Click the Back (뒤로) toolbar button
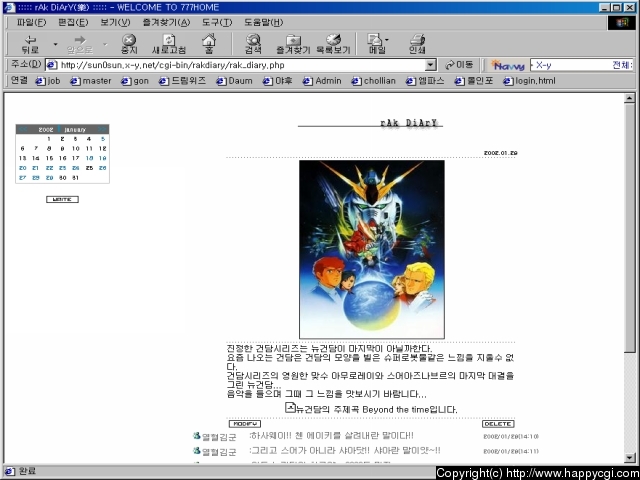640x480 pixels. click(x=30, y=44)
